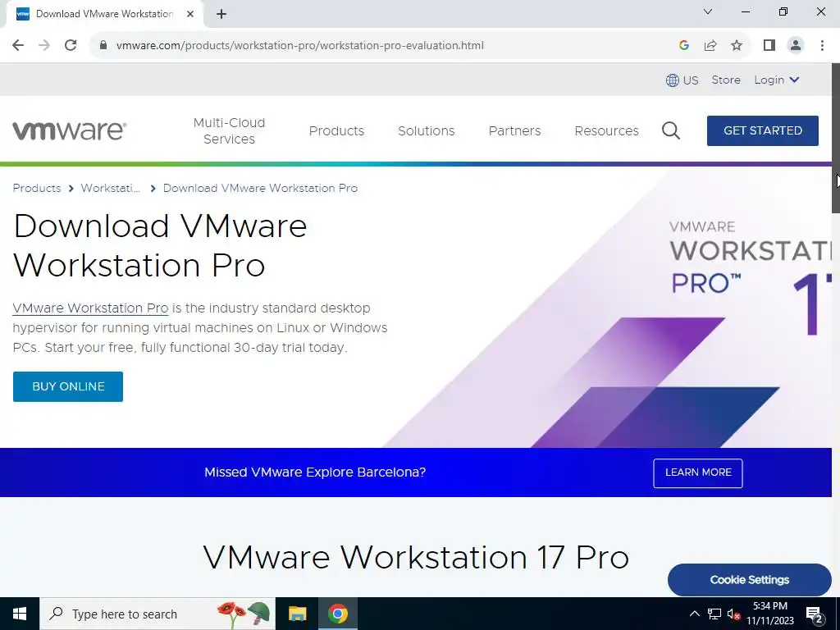
Task: Go to Workstati... breadcrumb
Action: coord(111,188)
